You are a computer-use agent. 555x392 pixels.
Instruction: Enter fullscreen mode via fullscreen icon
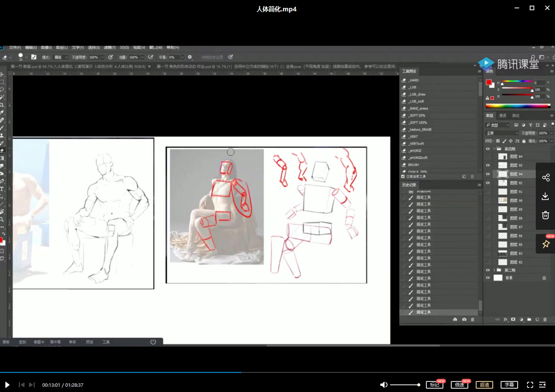(530, 385)
